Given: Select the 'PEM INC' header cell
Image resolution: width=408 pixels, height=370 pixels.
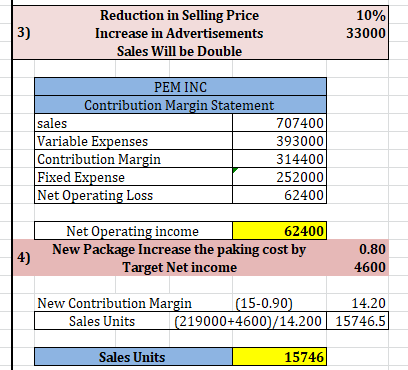Looking at the screenshot, I should point(180,87).
